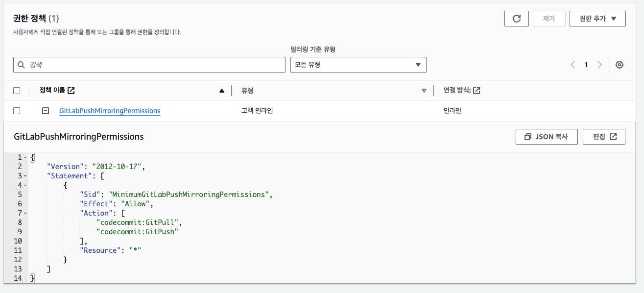Copy policy with JSON 복사 button
644x293 pixels.
click(x=547, y=137)
